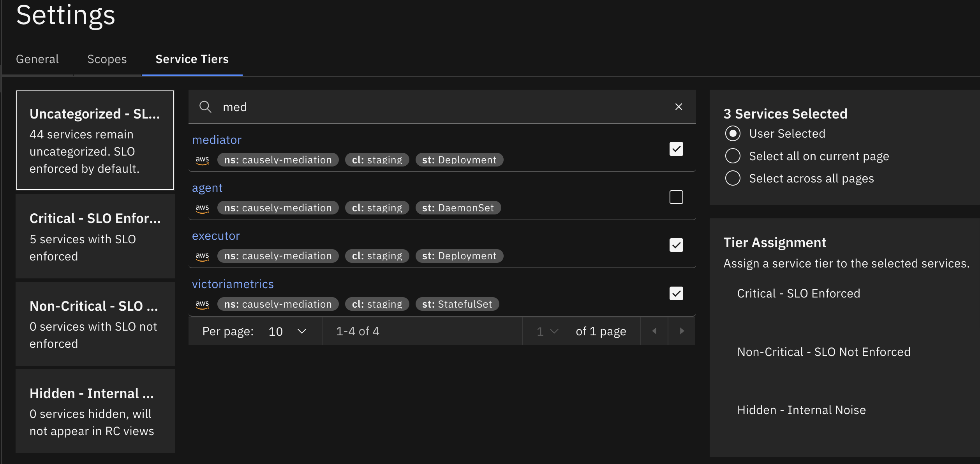Screen dimensions: 980x464
Task: Click the search magnifier icon
Action: point(205,106)
